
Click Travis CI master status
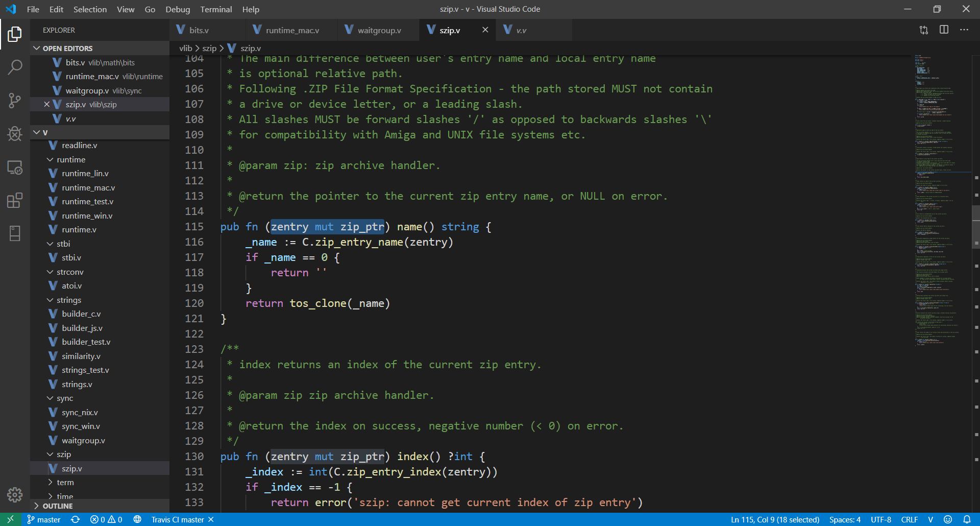coord(178,519)
